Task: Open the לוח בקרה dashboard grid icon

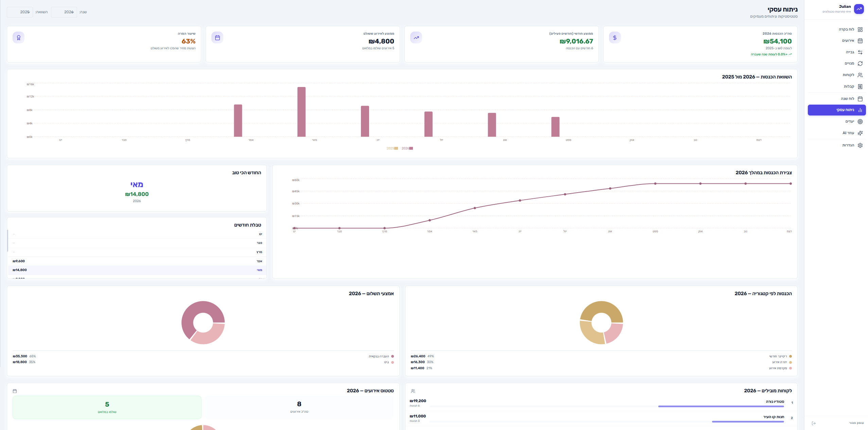Action: (860, 30)
